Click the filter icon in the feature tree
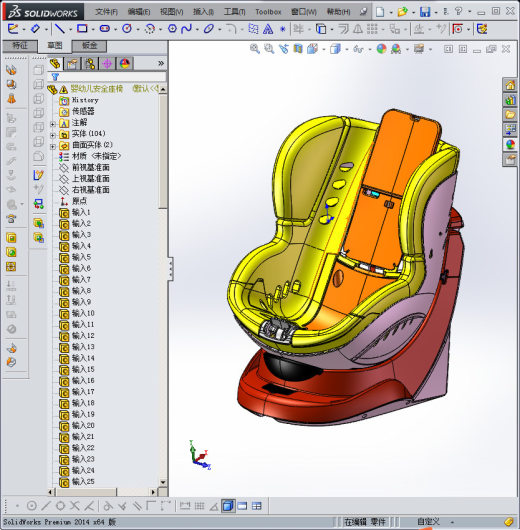Screen dimensions: 520x530 click(55, 77)
